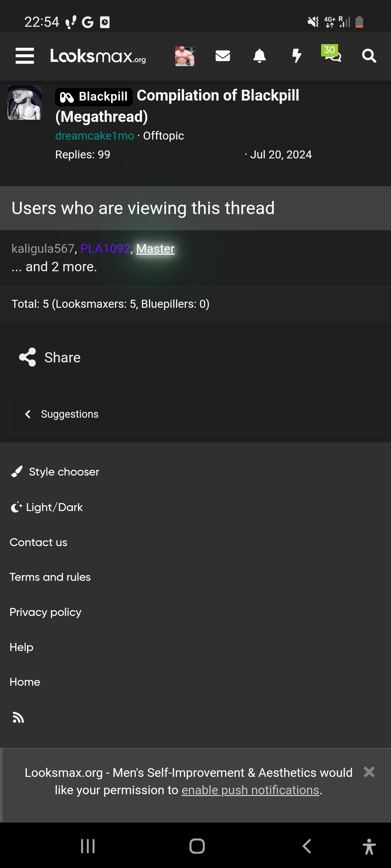Dismiss the push notification banner
The height and width of the screenshot is (868, 391).
click(369, 772)
